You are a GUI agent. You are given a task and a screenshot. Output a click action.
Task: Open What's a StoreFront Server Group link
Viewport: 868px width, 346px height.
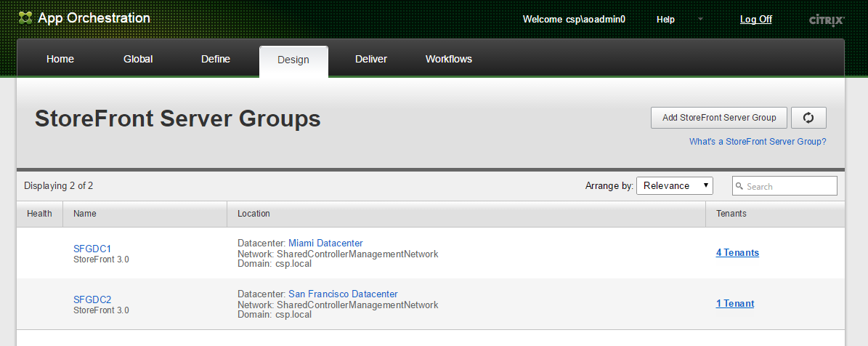(758, 142)
